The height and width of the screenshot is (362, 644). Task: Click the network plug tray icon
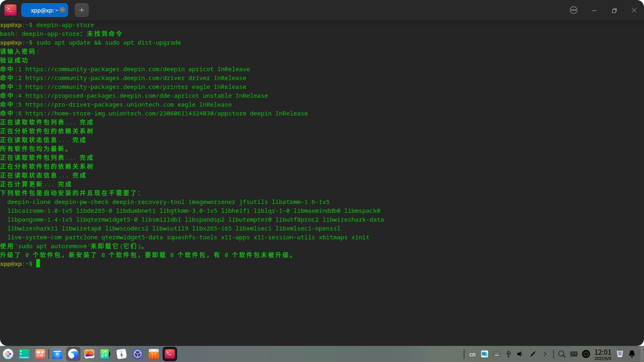click(533, 354)
